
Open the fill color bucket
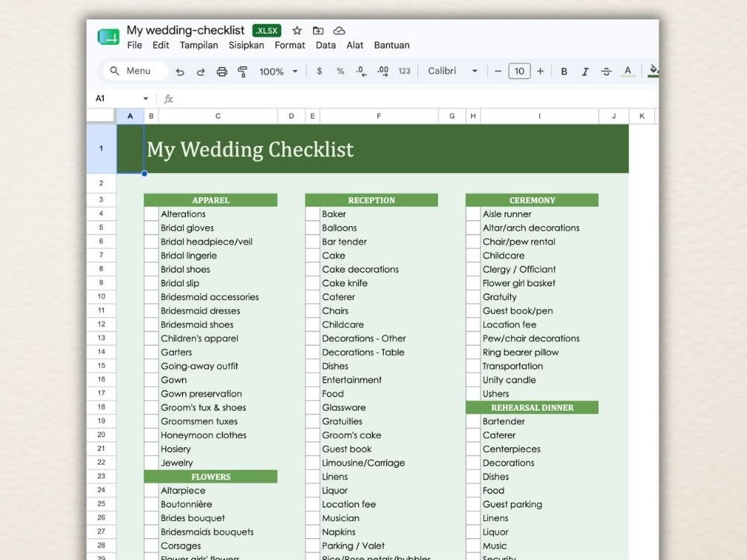(653, 71)
